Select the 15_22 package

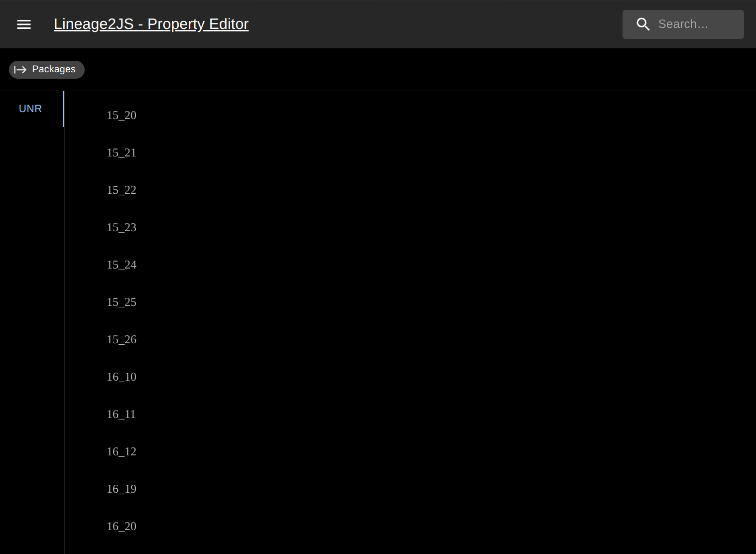point(122,190)
